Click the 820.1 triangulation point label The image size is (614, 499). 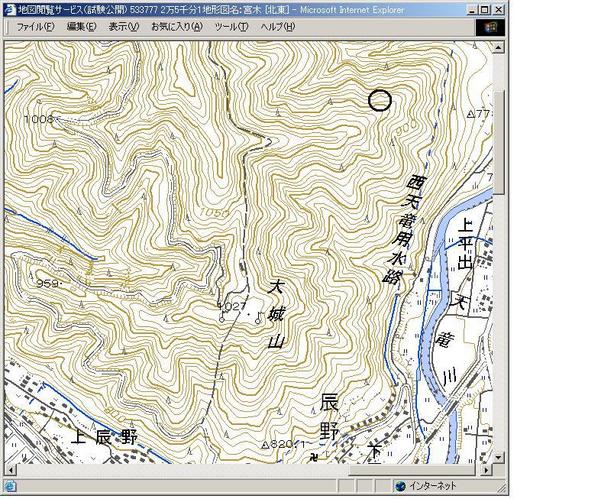(x=284, y=445)
